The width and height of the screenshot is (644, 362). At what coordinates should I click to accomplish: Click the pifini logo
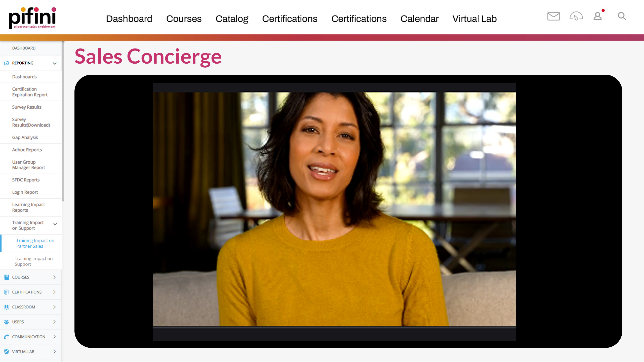click(x=32, y=18)
